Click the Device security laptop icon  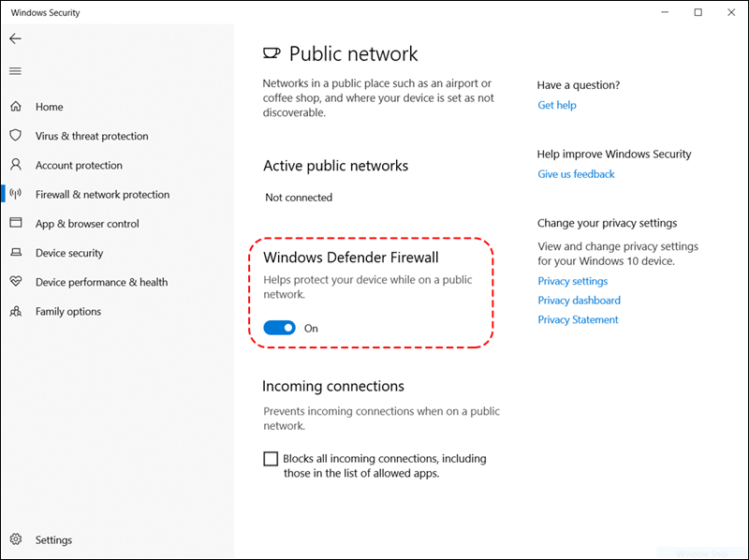point(16,252)
